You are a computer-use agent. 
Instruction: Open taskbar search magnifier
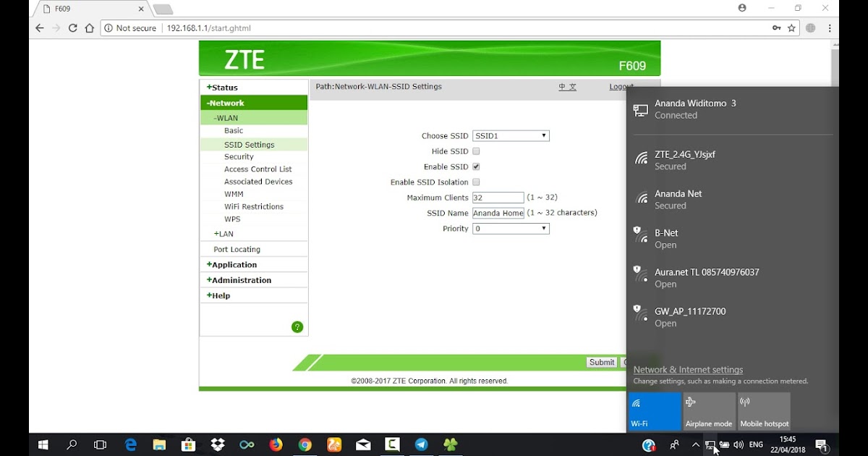point(72,445)
